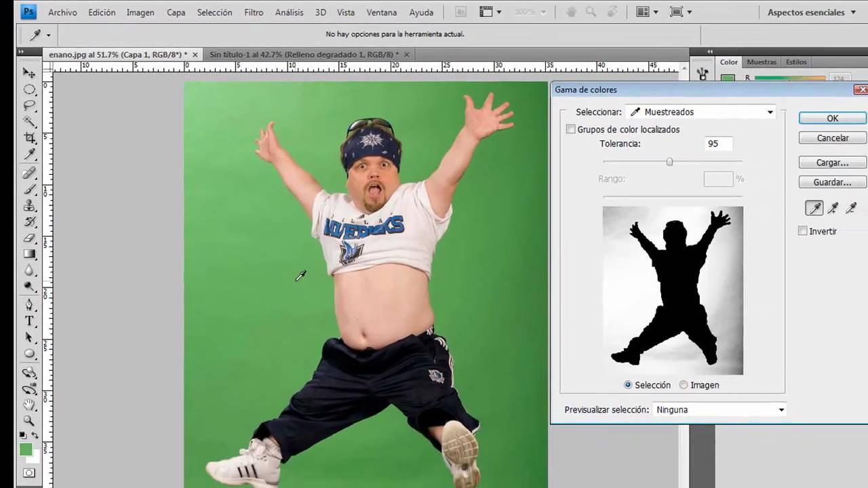Select the Hand tool in the toolbox
The height and width of the screenshot is (488, 868).
[29, 405]
